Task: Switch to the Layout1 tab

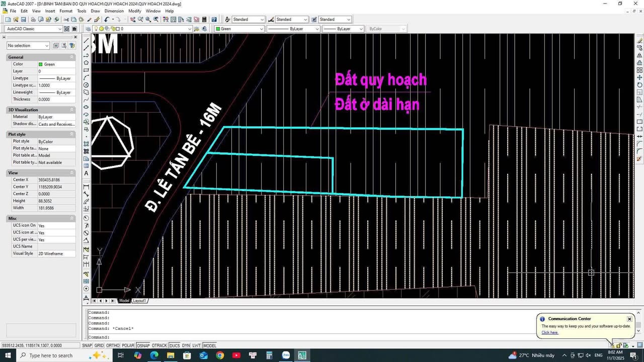Action: 139,300
